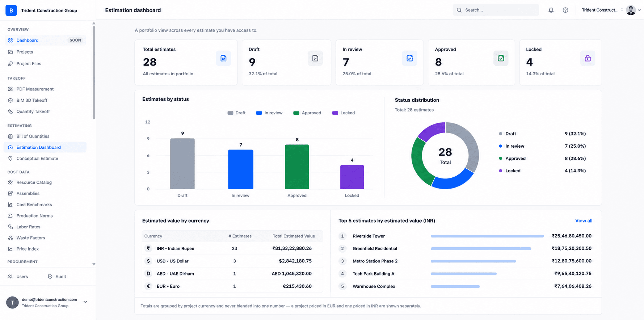Screen dimensions: 644x320
Task: Click the donut chart center showing 28 Total
Action: (445, 156)
